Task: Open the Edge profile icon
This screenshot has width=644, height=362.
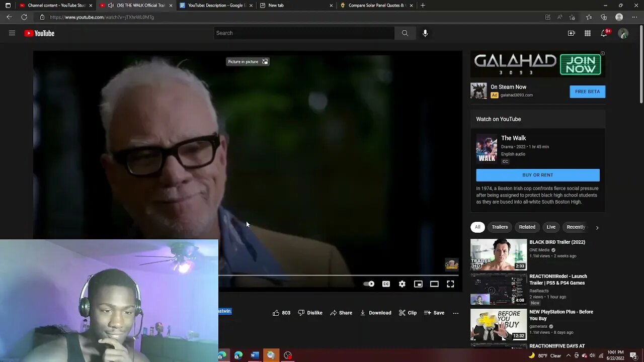Action: pyautogui.click(x=619, y=17)
